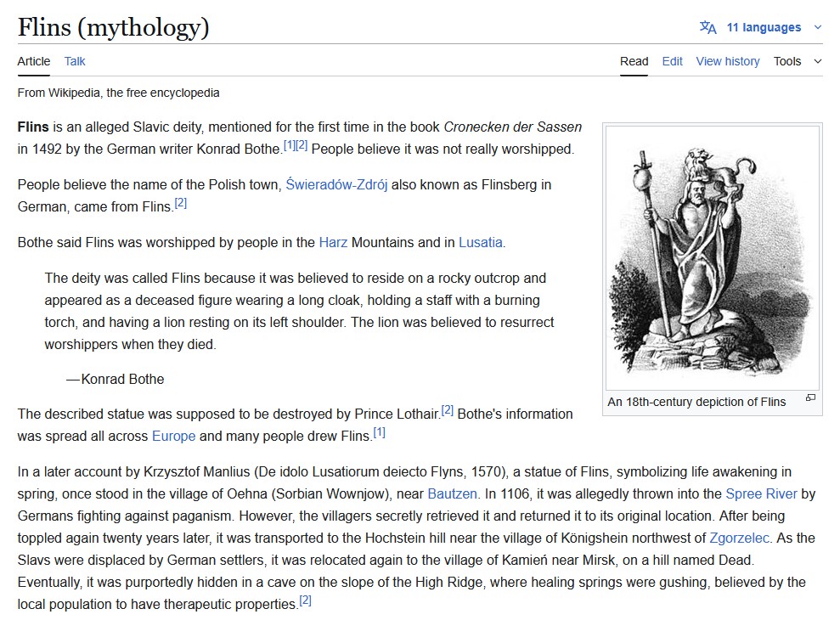Click citation [2] after 'therapeutic properties'
840x637 pixels.
[x=306, y=600]
